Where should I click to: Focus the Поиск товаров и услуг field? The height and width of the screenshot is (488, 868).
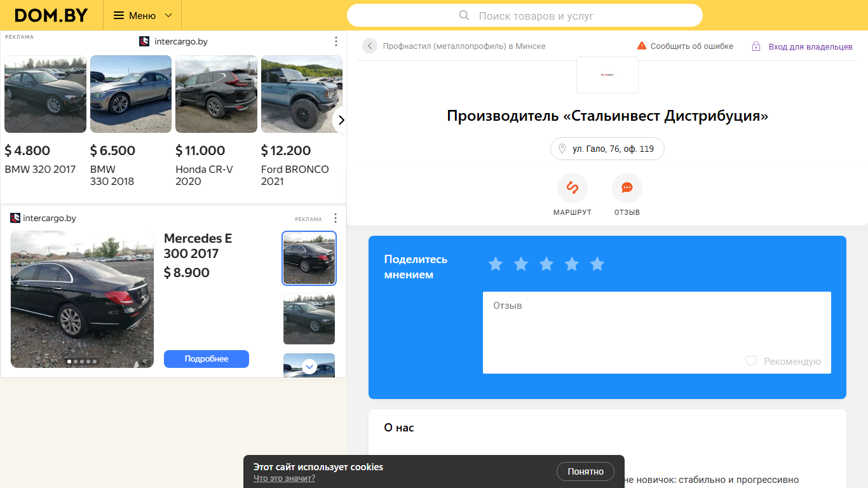click(x=525, y=15)
